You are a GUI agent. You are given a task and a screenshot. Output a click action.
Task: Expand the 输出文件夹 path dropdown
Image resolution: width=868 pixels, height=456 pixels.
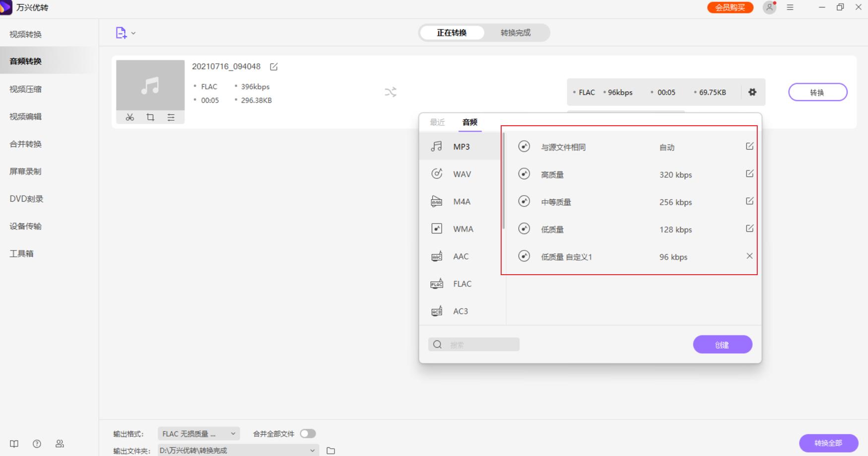312,450
